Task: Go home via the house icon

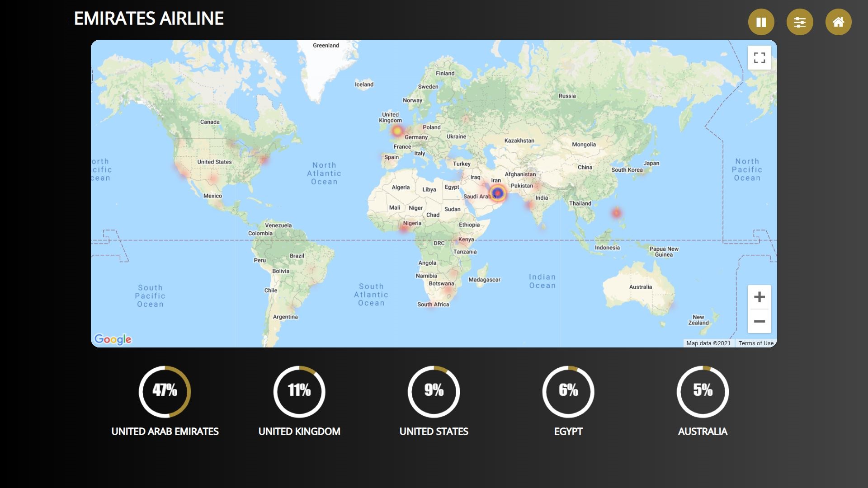Action: [x=839, y=22]
